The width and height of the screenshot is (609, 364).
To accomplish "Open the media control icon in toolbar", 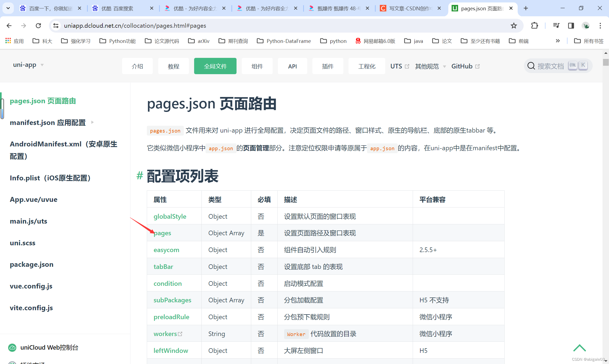I will click(556, 26).
